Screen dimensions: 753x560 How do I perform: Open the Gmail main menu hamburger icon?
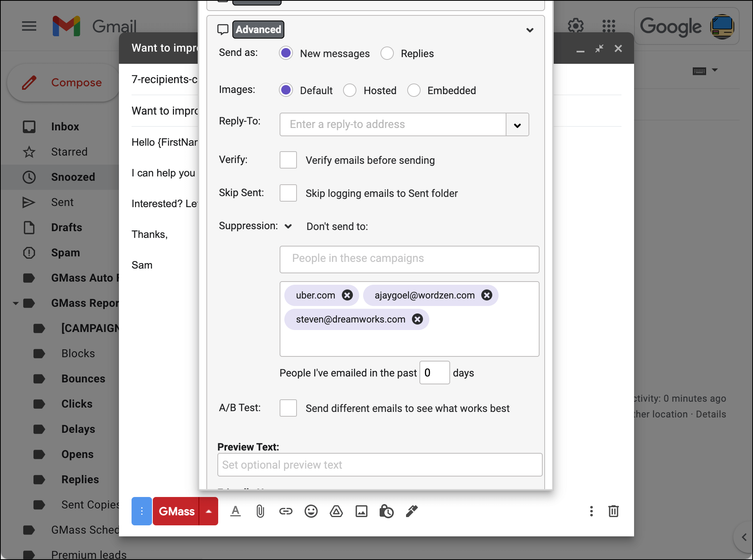tap(29, 26)
